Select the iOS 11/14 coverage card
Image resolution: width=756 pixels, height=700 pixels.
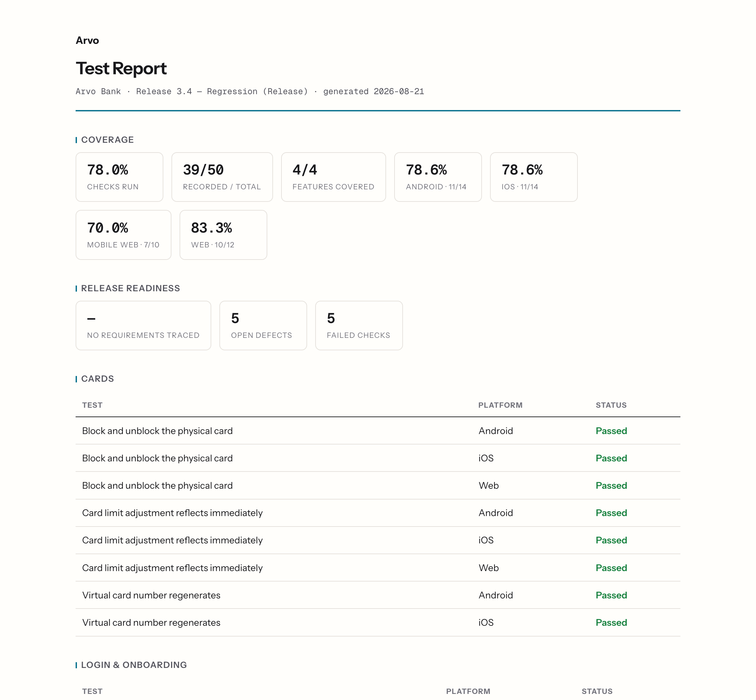pyautogui.click(x=534, y=177)
